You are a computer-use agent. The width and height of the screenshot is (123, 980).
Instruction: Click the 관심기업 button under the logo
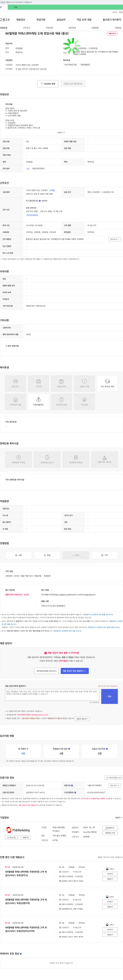[11, 837]
